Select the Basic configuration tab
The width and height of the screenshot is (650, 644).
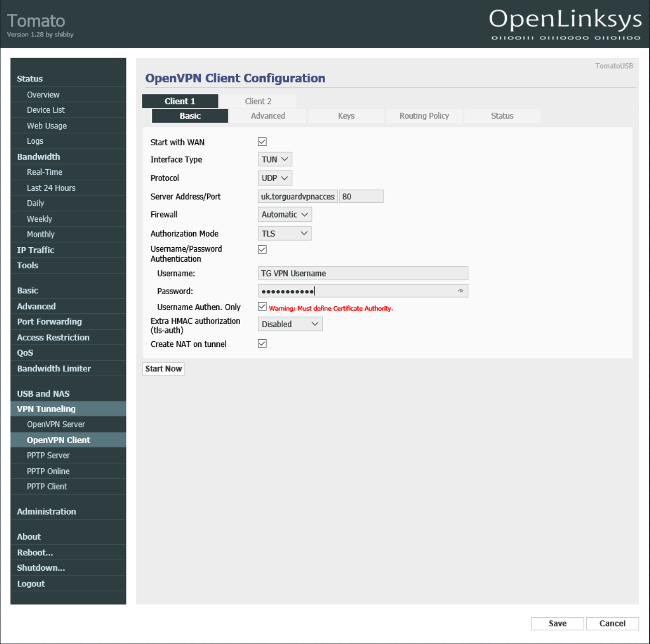[190, 116]
